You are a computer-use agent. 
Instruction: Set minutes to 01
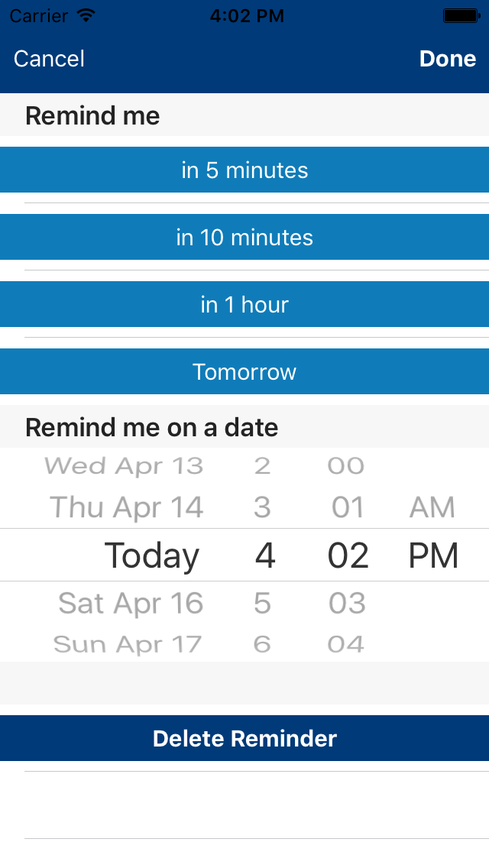tap(348, 507)
